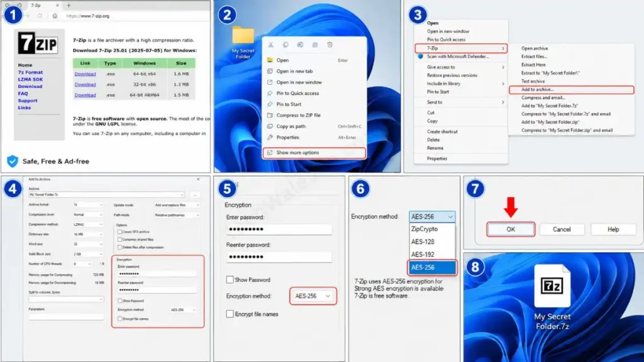Toggle Create SFX archive checkbox
Viewport: 644px width, 362px height.
[120, 232]
